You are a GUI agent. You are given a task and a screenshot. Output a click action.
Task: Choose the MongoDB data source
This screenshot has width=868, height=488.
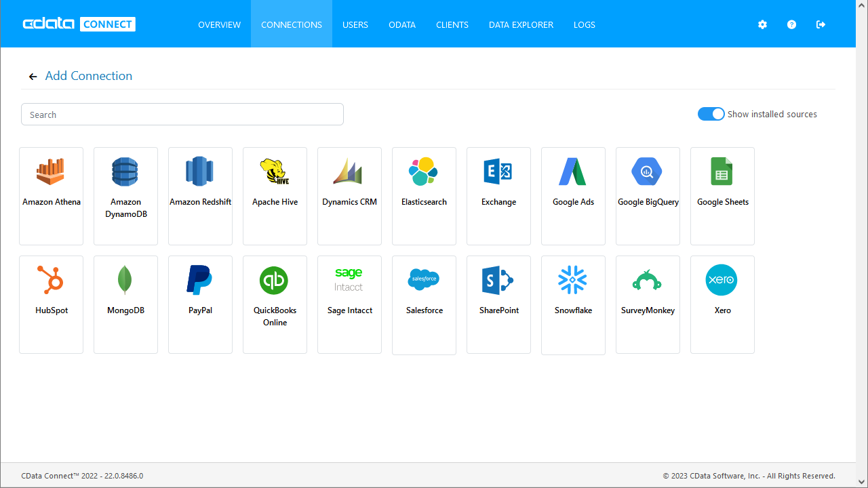[x=125, y=304]
